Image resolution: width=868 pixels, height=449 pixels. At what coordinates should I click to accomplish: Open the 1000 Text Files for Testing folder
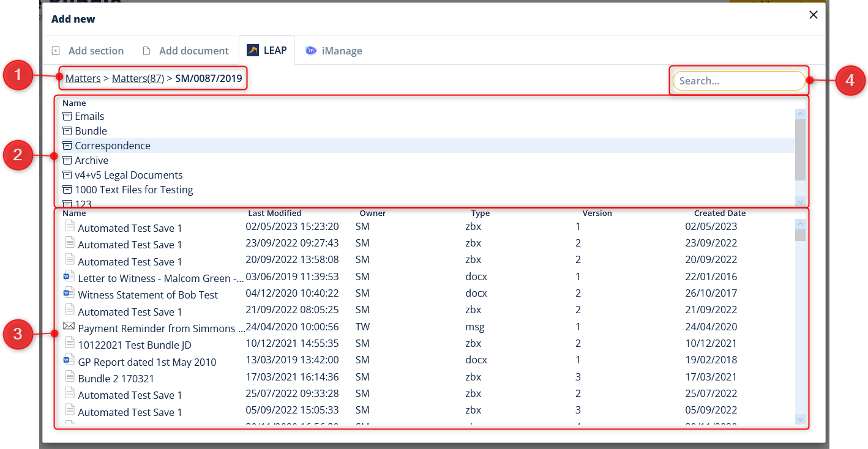tap(133, 190)
